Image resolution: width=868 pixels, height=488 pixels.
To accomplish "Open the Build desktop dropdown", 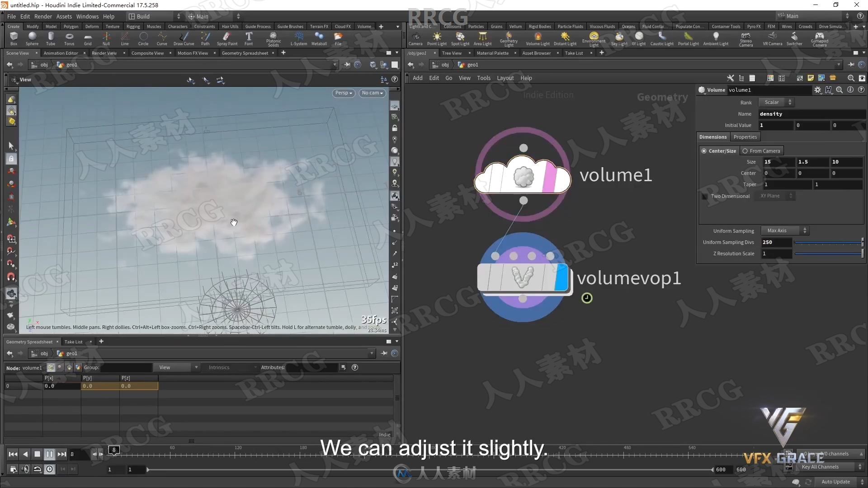I will (x=154, y=16).
